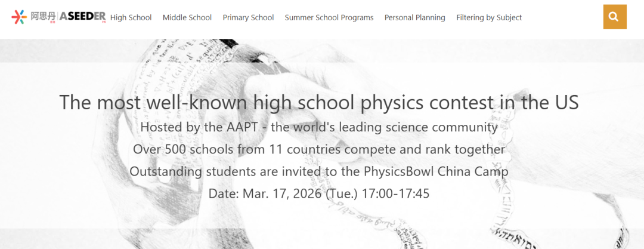The width and height of the screenshot is (644, 249).
Task: Select the Filtering by Subject nav item
Action: tap(489, 18)
